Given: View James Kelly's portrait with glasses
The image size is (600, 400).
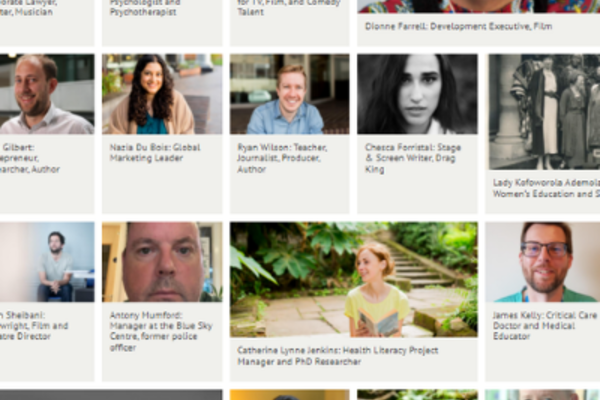Looking at the screenshot, I should (x=543, y=262).
